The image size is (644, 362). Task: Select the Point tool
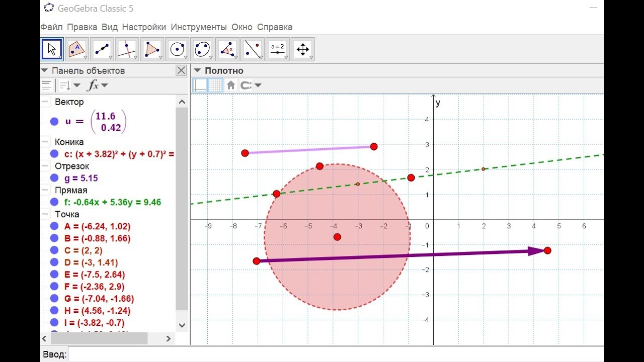(x=76, y=49)
